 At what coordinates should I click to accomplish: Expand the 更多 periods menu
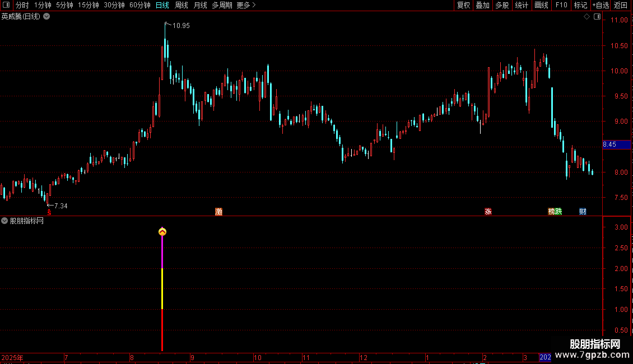point(246,5)
